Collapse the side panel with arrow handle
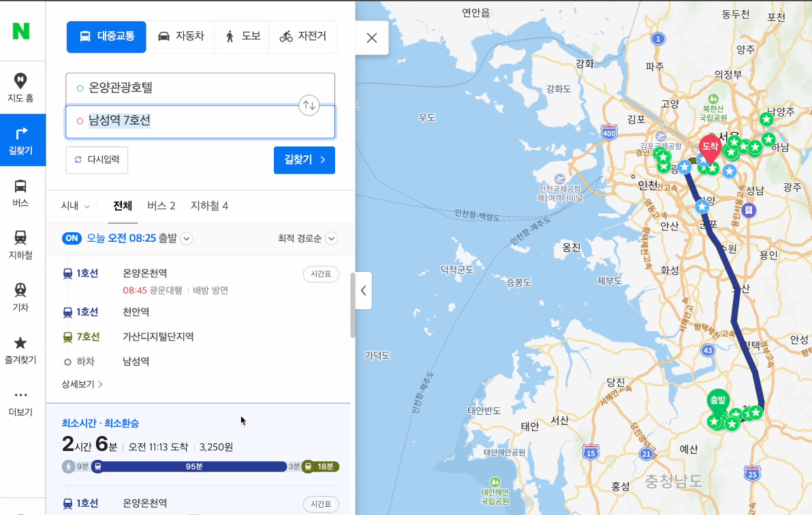Image resolution: width=812 pixels, height=515 pixels. (x=364, y=291)
